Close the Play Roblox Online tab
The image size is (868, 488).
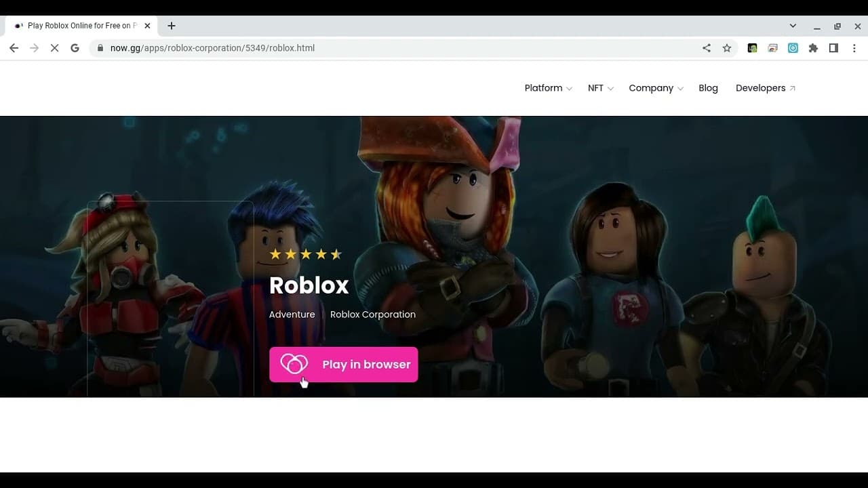(x=147, y=26)
